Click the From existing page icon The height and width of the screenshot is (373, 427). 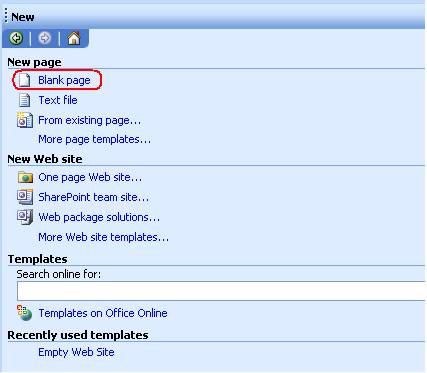click(x=25, y=120)
